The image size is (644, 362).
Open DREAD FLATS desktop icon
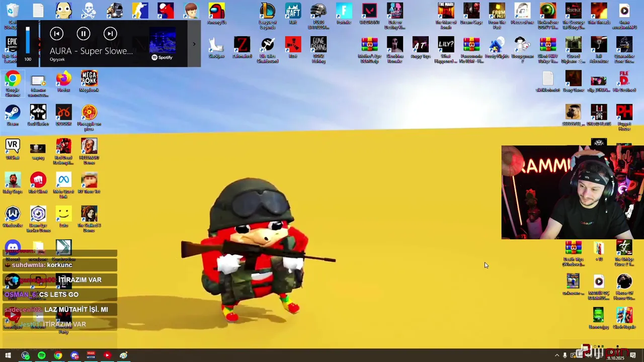(599, 116)
